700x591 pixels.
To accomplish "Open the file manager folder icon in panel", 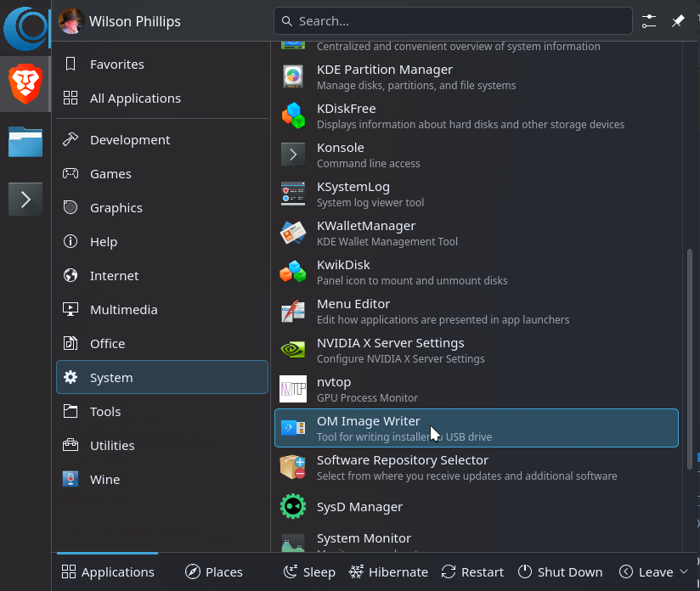I will tap(25, 142).
